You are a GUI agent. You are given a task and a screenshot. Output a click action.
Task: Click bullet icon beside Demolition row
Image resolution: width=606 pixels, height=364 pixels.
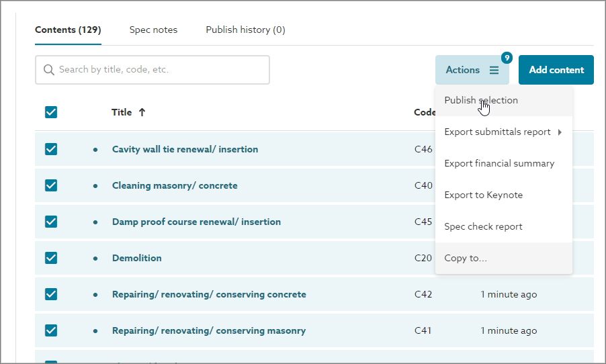(95, 258)
